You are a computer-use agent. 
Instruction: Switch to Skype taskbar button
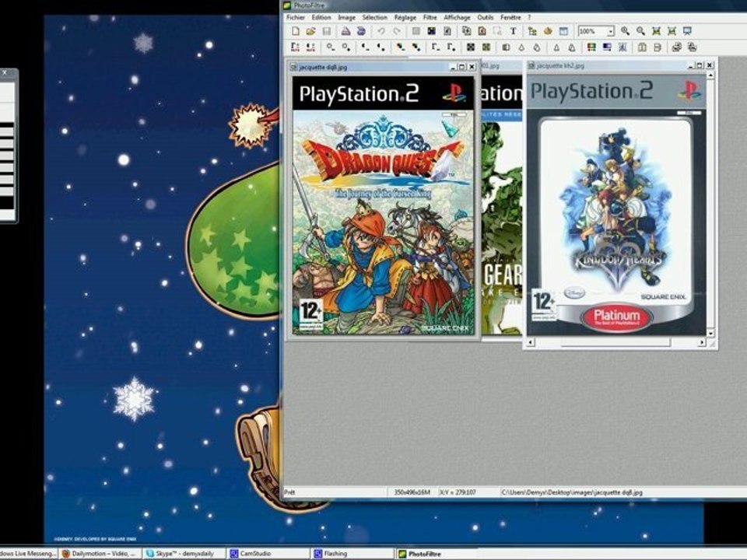[x=185, y=553]
